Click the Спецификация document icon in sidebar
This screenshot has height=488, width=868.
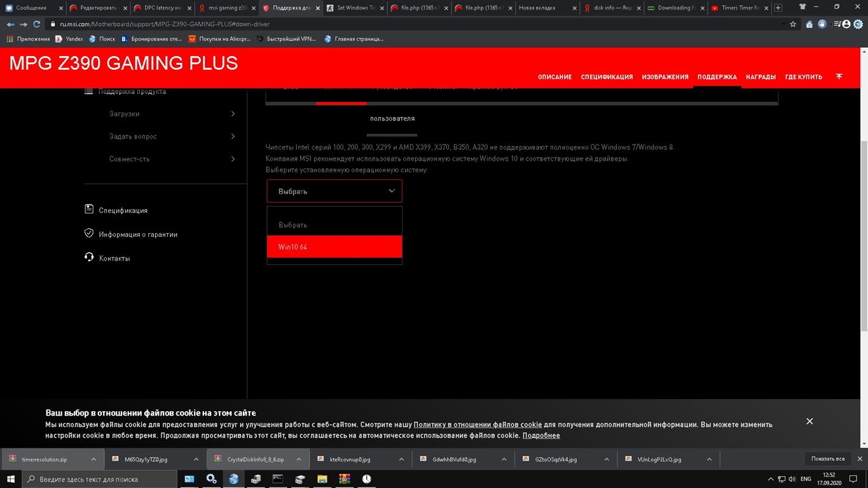(89, 209)
